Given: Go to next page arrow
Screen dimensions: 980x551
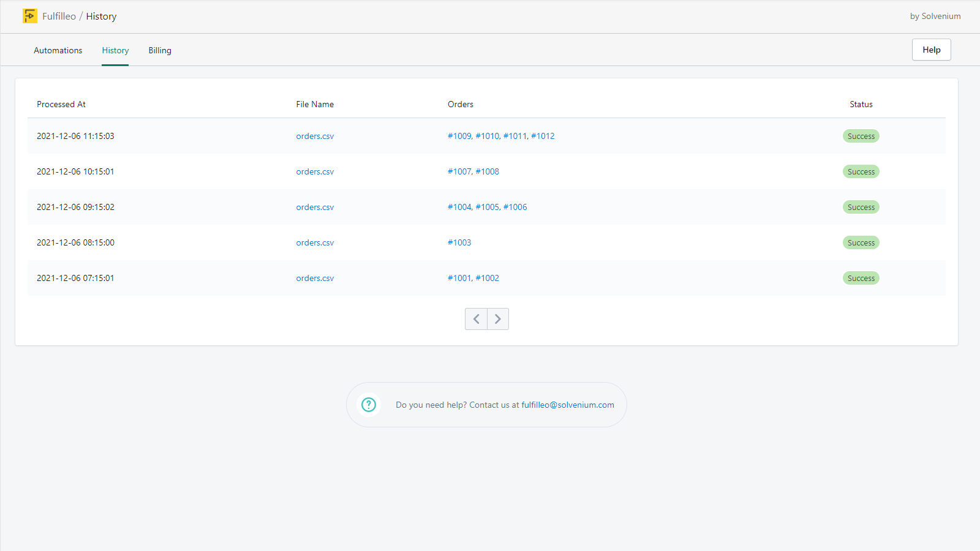Looking at the screenshot, I should (498, 319).
